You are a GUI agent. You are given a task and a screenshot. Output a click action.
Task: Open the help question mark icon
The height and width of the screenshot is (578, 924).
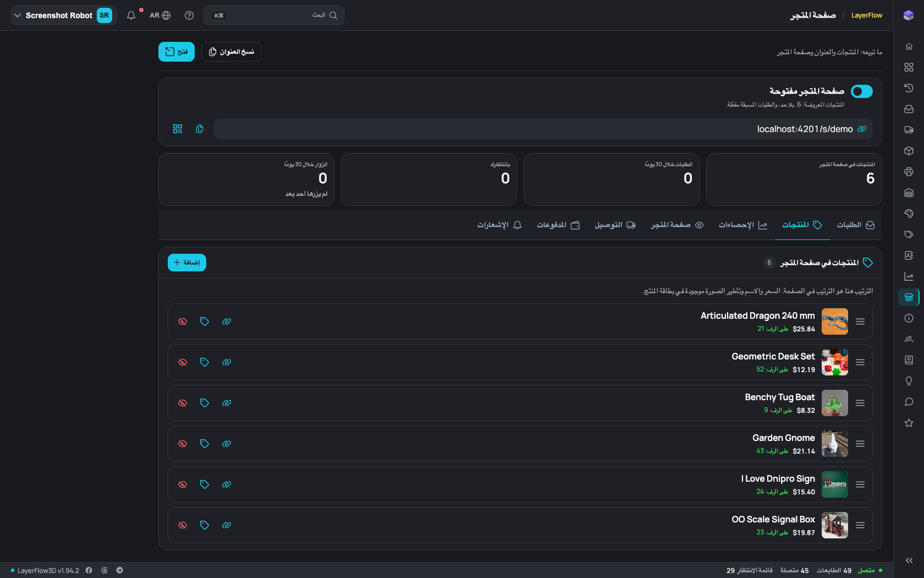189,15
